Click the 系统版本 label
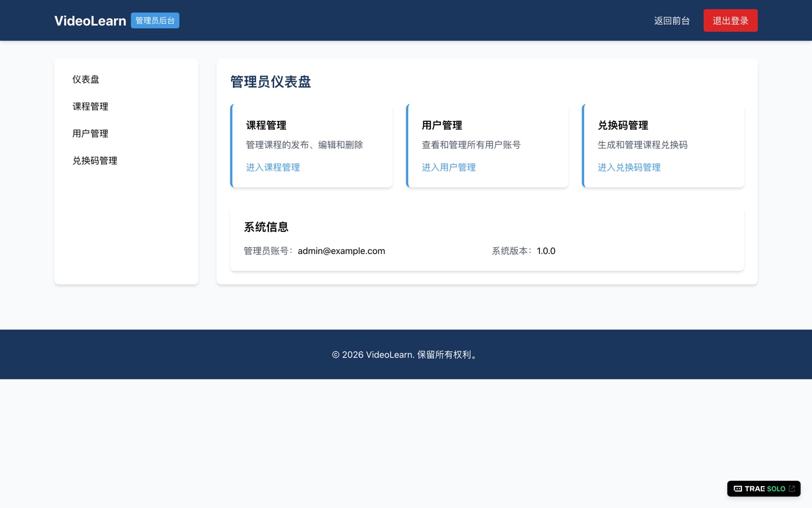Image resolution: width=812 pixels, height=508 pixels. (512, 251)
